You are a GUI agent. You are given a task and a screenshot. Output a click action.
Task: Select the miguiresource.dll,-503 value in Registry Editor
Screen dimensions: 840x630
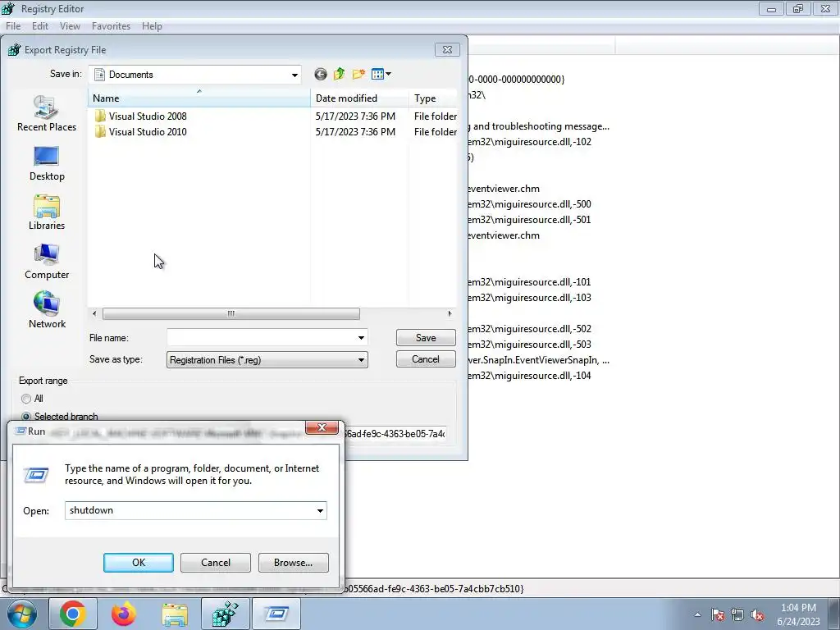(x=529, y=345)
